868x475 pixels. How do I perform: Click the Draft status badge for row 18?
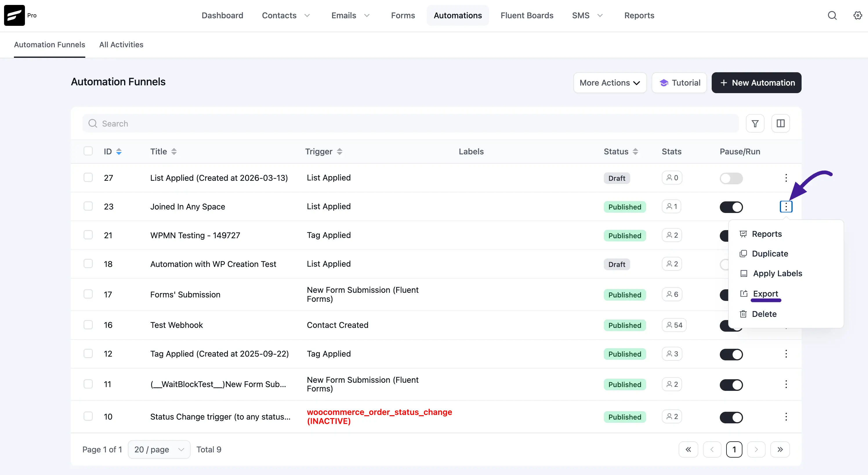[x=617, y=265]
